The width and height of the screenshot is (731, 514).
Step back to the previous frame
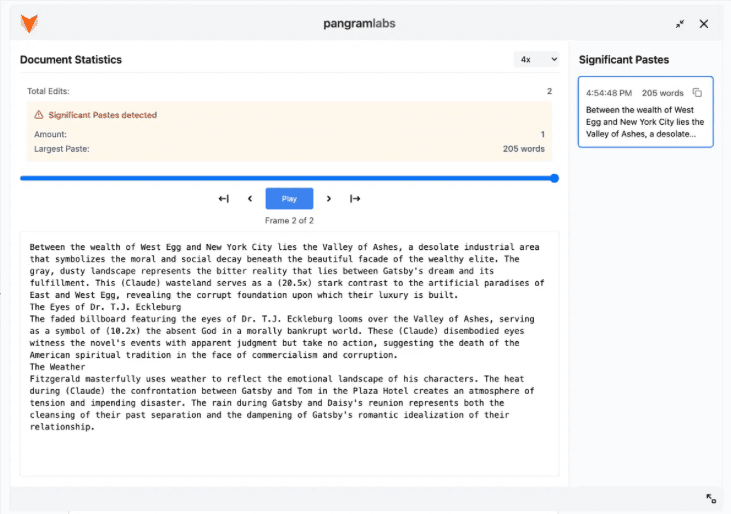coord(250,198)
